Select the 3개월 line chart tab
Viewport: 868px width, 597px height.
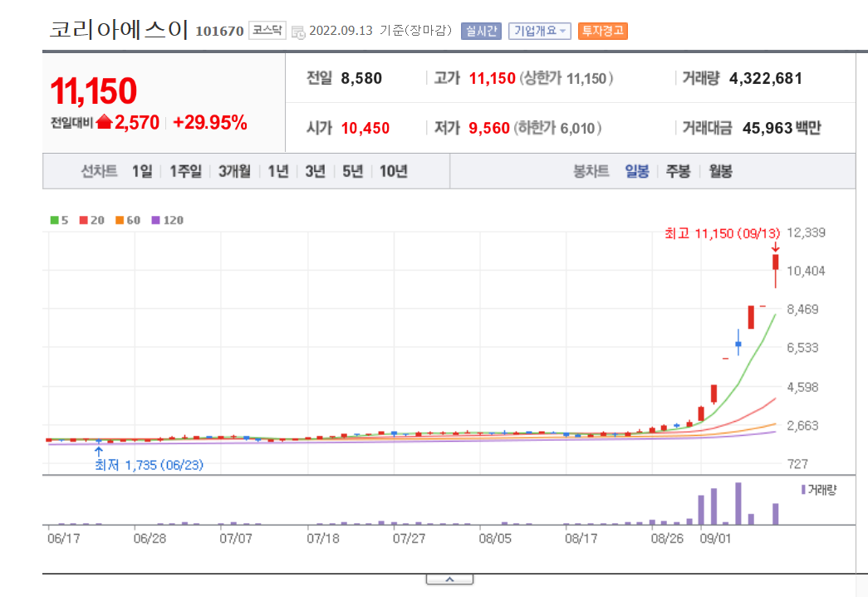coord(234,172)
